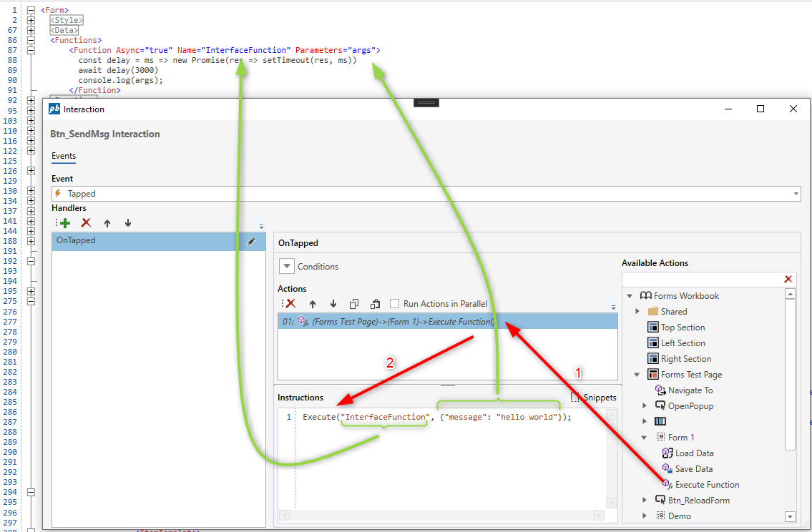The height and width of the screenshot is (532, 812).
Task: Move the handler up in Handlers list
Action: pos(107,223)
